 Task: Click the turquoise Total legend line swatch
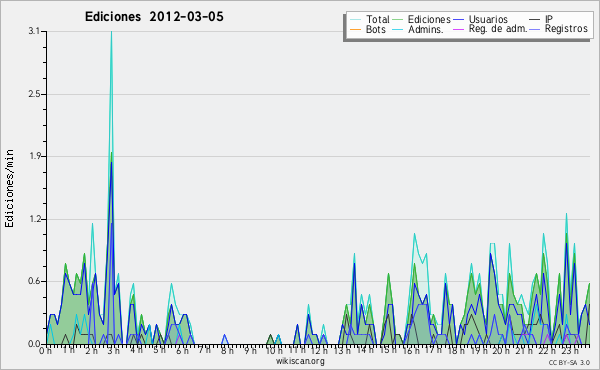click(355, 20)
